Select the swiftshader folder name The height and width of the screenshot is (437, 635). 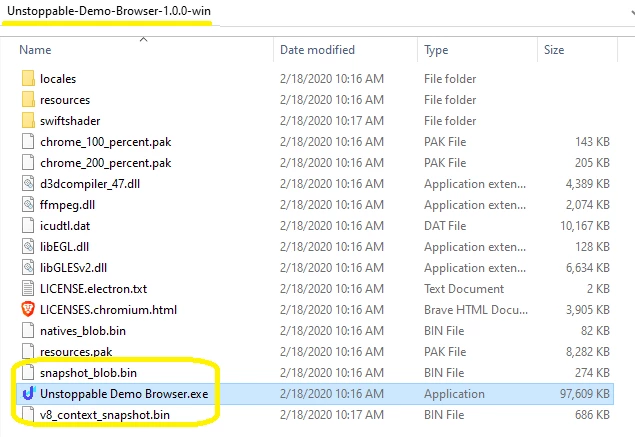point(70,121)
